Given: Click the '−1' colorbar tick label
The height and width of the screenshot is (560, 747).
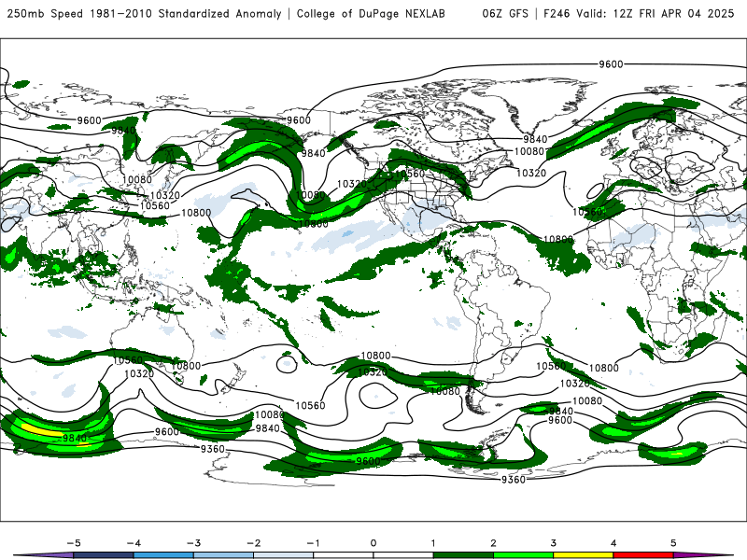Looking at the screenshot, I should [313, 543].
